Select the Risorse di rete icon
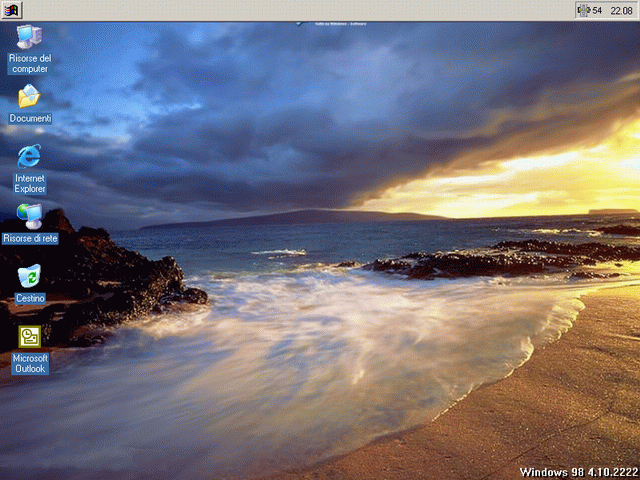640x480 pixels. point(29,216)
